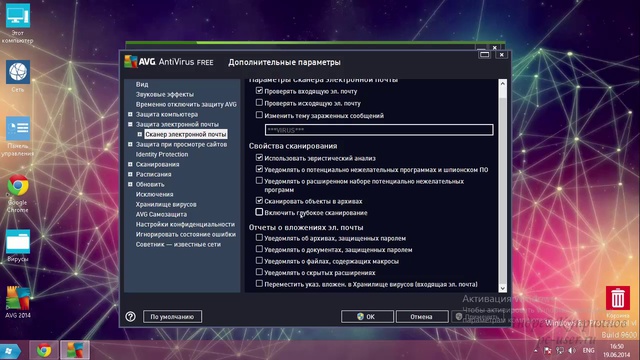Expand the Сканирования tree node
The width and height of the screenshot is (640, 360).
pyautogui.click(x=130, y=164)
